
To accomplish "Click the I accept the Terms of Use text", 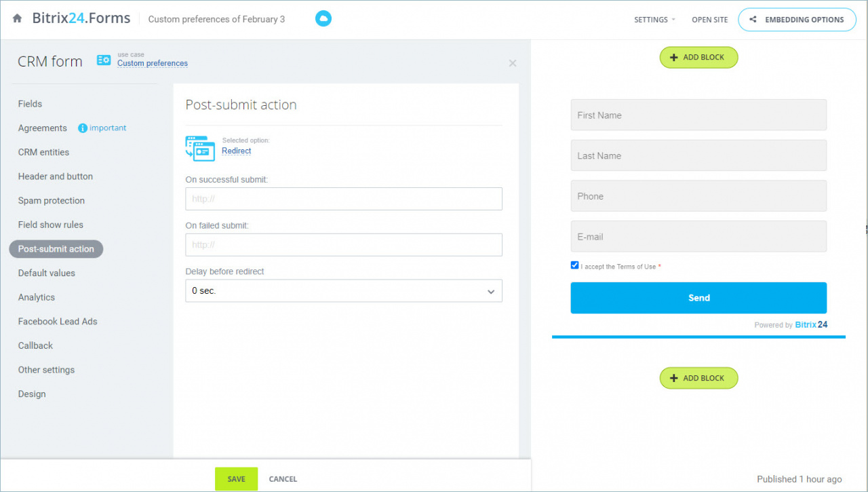I will click(x=618, y=267).
